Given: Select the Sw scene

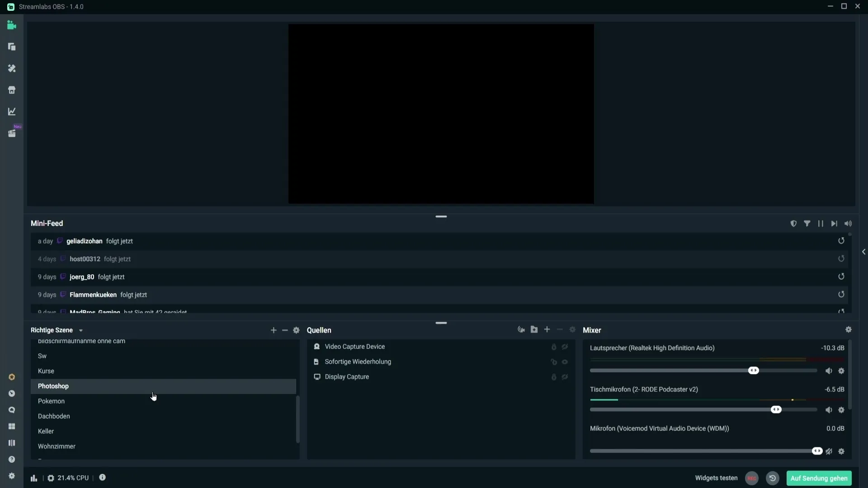Looking at the screenshot, I should pyautogui.click(x=163, y=356).
